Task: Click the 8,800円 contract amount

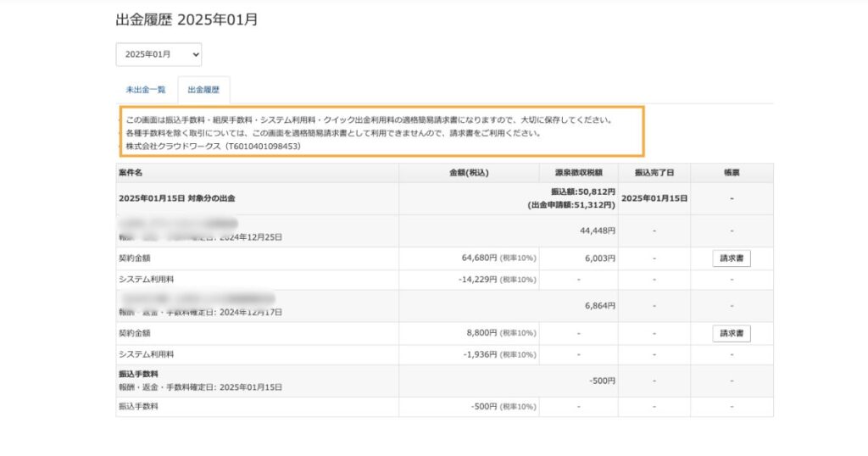Action: click(481, 332)
